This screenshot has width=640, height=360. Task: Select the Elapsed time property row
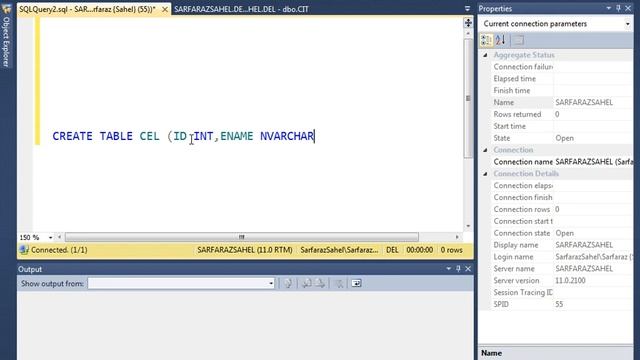(x=562, y=78)
